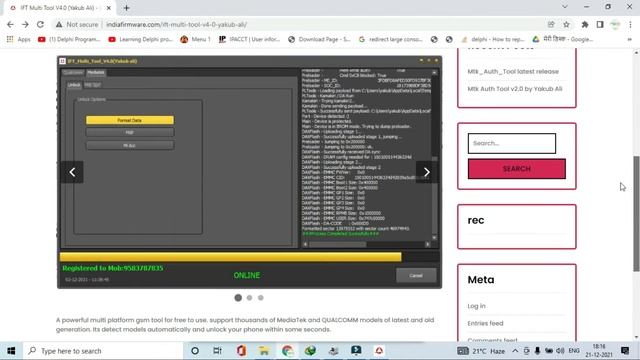The width and height of the screenshot is (640, 360).
Task: Open Cortana circle icon on the taskbar
Action: pyautogui.click(x=195, y=351)
